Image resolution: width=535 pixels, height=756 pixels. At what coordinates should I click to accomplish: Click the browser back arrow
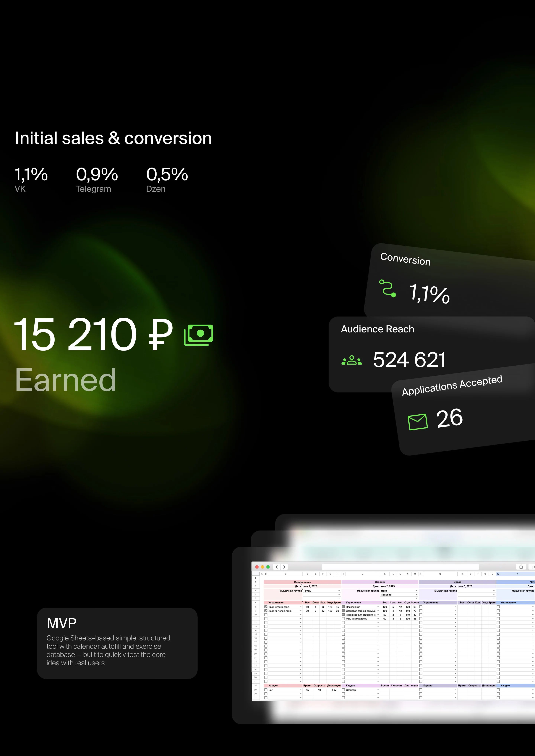277,567
